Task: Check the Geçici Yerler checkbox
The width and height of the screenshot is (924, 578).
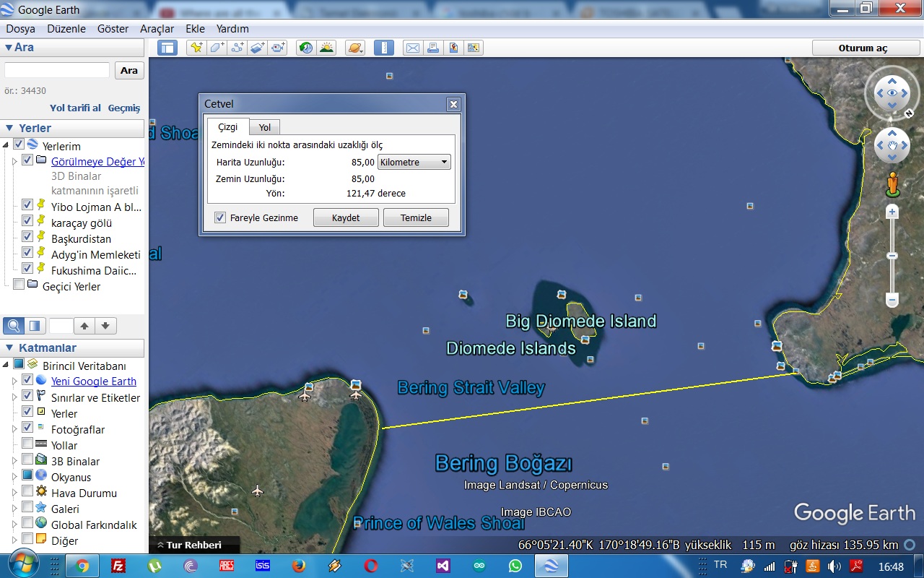Action: point(19,285)
